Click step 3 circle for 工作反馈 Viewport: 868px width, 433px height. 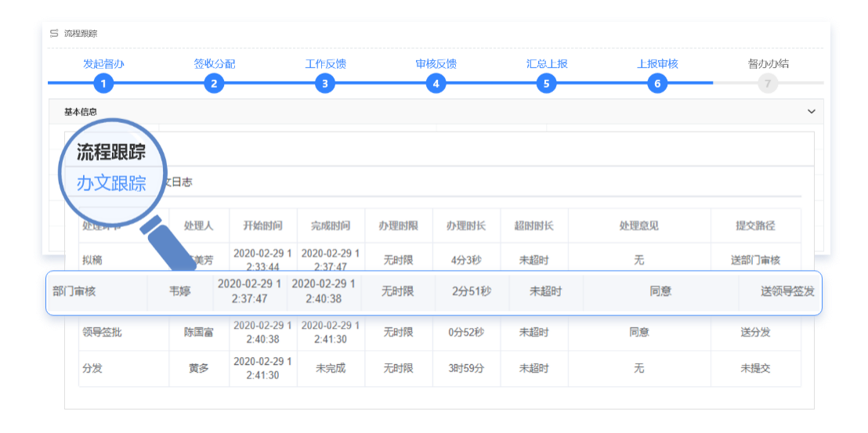pyautogui.click(x=325, y=83)
